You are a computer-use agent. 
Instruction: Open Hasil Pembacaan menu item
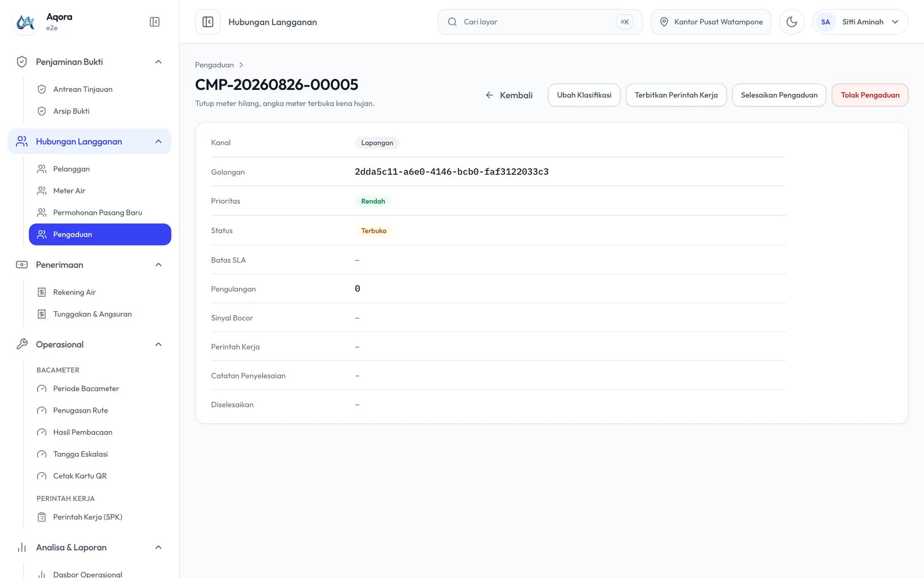[100, 432]
